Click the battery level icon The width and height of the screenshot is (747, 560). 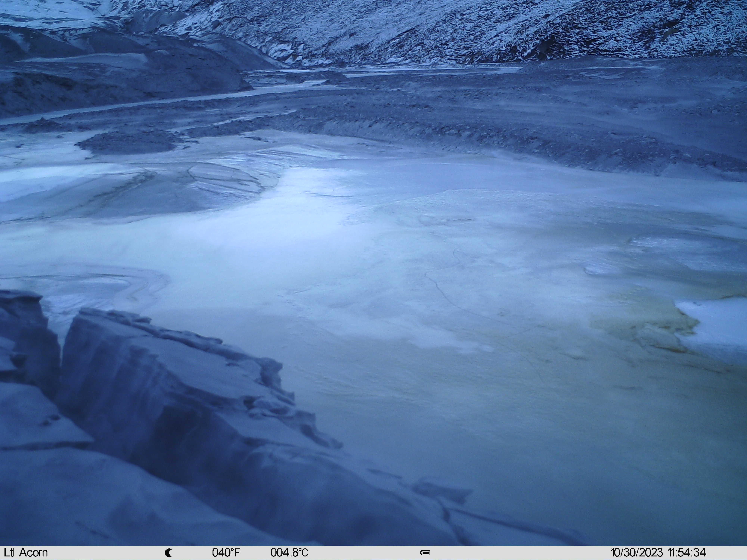425,553
